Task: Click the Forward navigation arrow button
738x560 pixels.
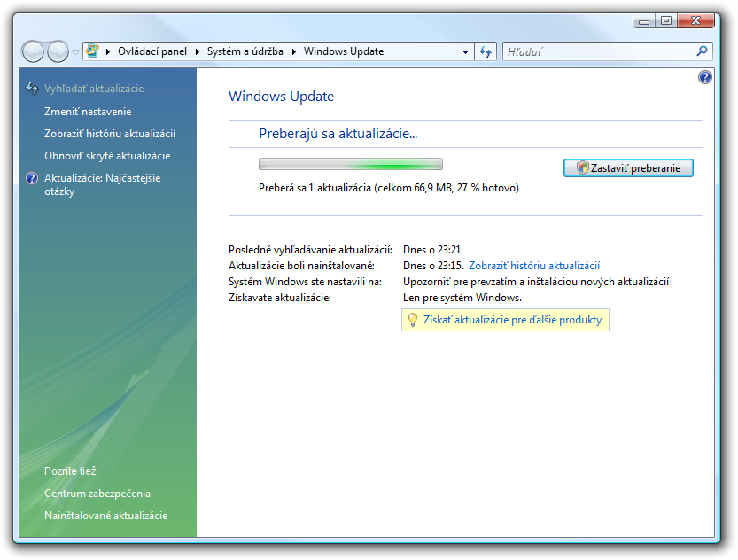Action: click(x=58, y=51)
